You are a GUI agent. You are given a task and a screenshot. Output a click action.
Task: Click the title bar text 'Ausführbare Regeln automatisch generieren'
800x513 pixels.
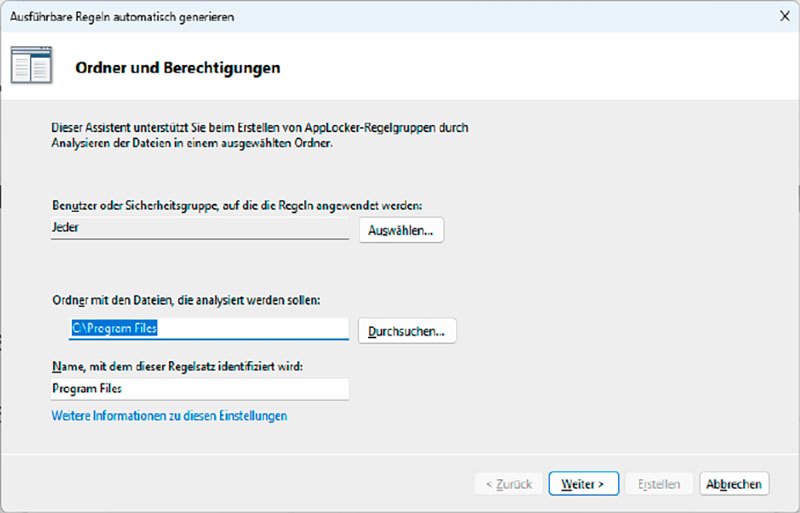[x=117, y=15]
